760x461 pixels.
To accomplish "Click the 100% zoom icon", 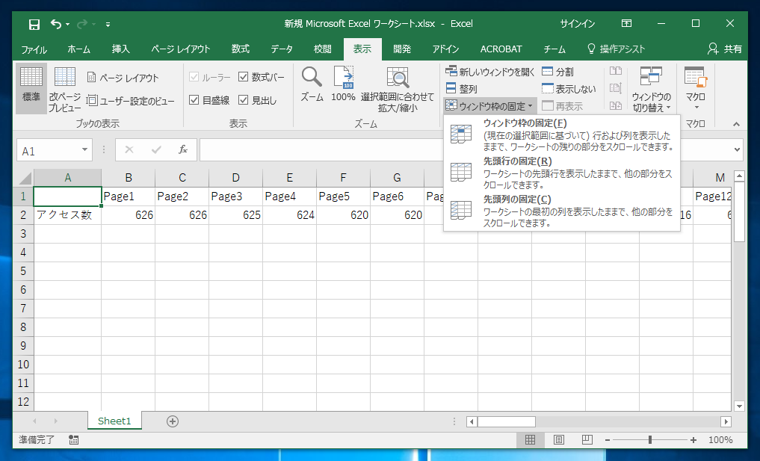I will point(343,84).
